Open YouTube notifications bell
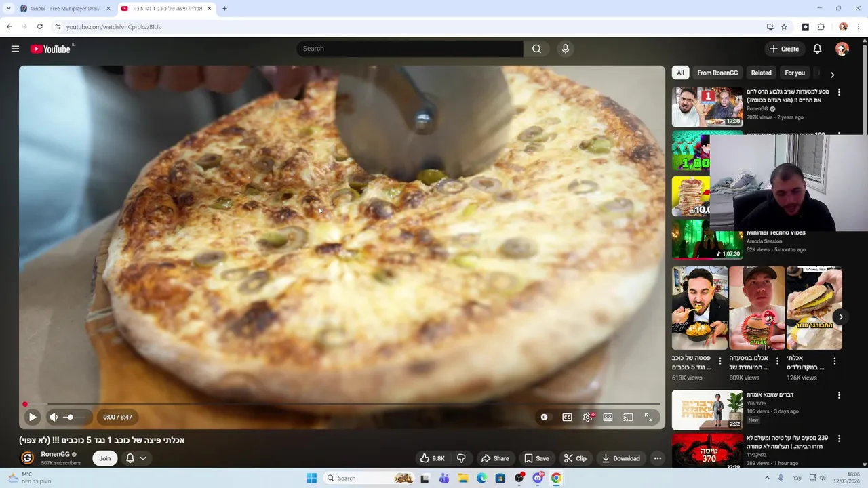This screenshot has width=868, height=488. 817,49
